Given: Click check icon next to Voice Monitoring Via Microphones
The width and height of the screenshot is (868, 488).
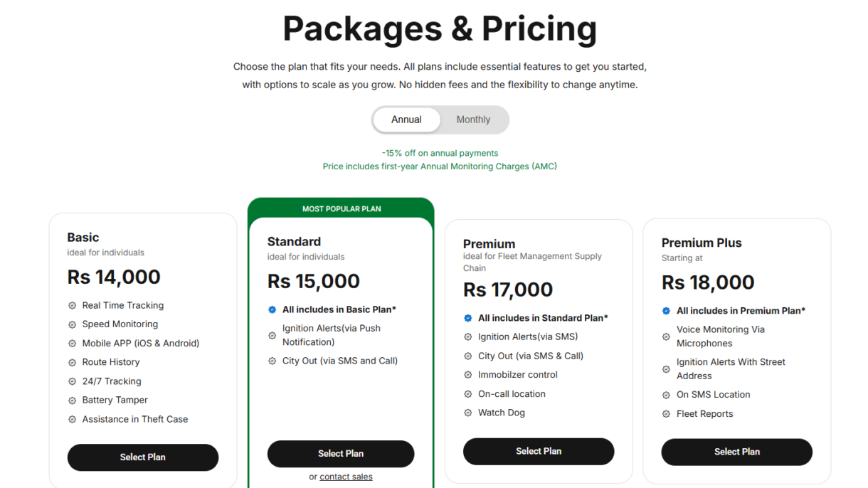Looking at the screenshot, I should click(x=666, y=336).
